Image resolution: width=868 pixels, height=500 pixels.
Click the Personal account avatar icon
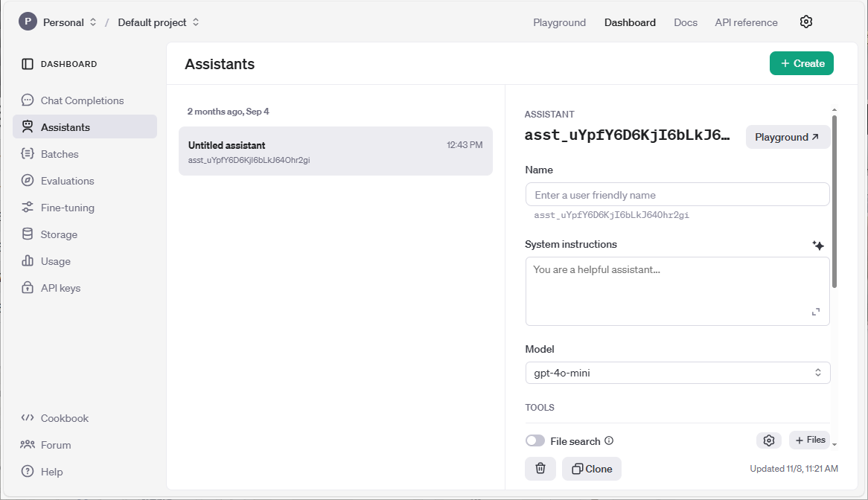pyautogui.click(x=28, y=22)
